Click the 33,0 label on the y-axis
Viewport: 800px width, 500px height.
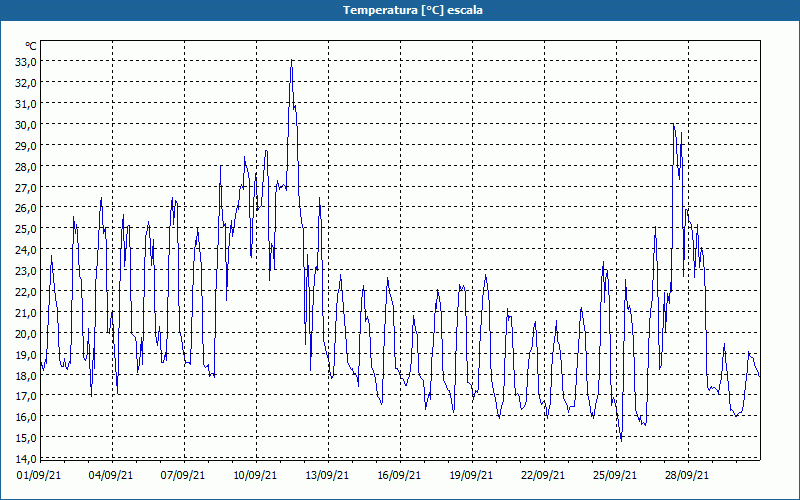pyautogui.click(x=26, y=62)
